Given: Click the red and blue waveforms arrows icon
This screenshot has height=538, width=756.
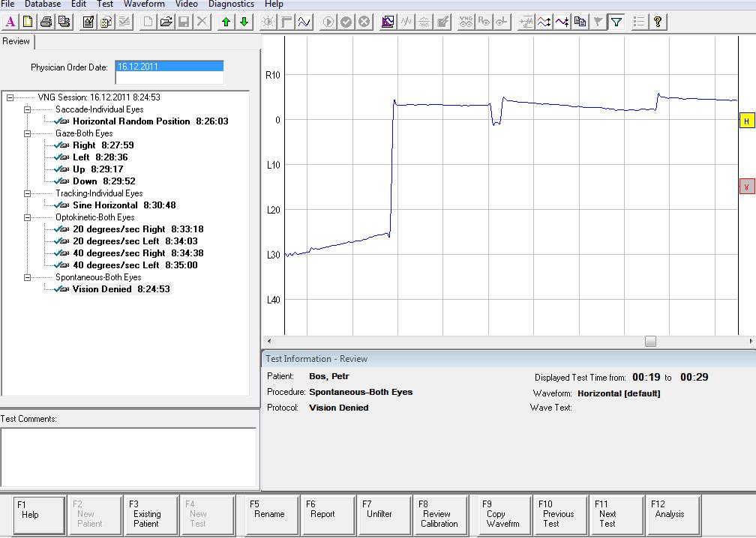Looking at the screenshot, I should pos(544,22).
